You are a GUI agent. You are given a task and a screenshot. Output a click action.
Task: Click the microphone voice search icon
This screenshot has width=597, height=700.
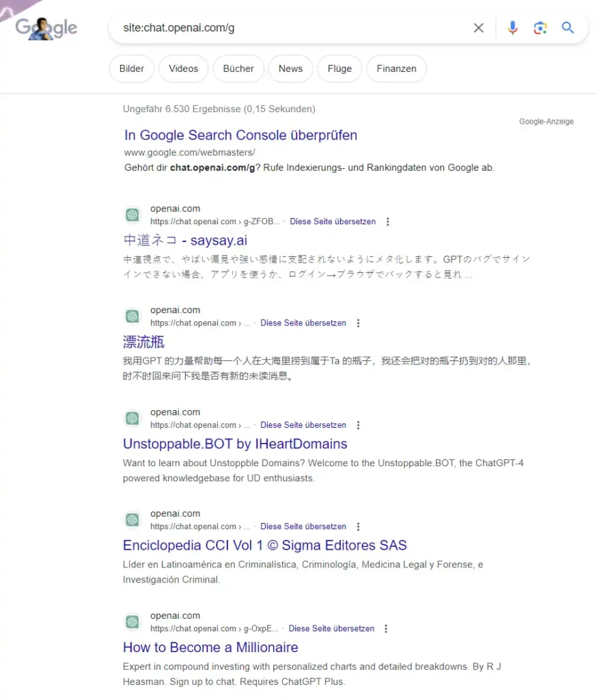point(512,28)
